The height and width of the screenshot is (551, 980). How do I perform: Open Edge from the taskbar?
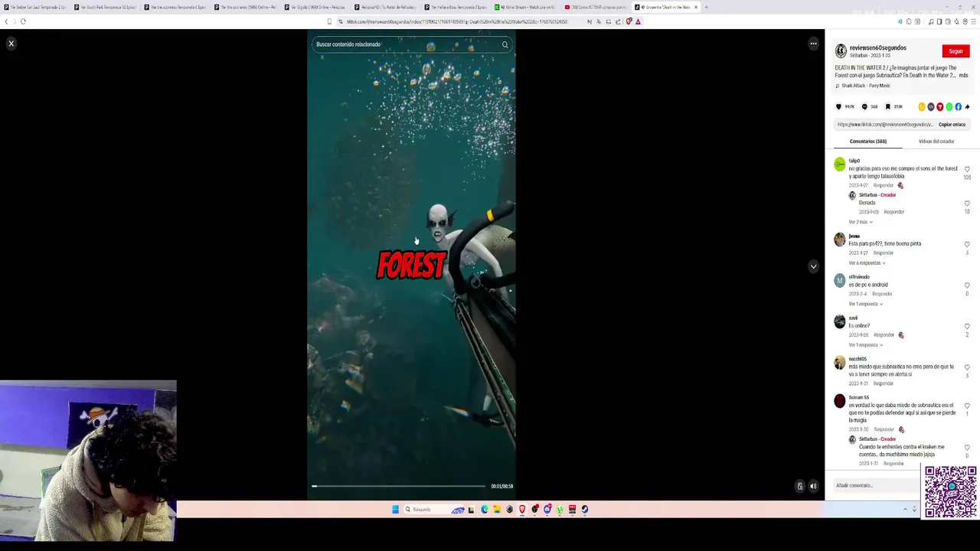coord(484,509)
